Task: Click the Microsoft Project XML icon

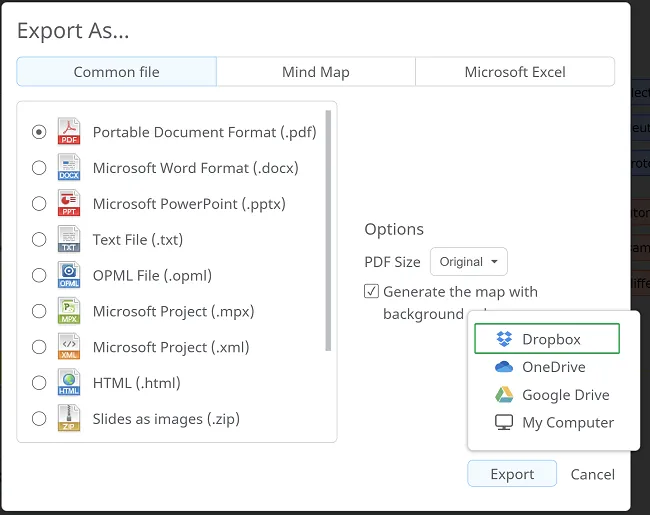Action: tap(69, 347)
